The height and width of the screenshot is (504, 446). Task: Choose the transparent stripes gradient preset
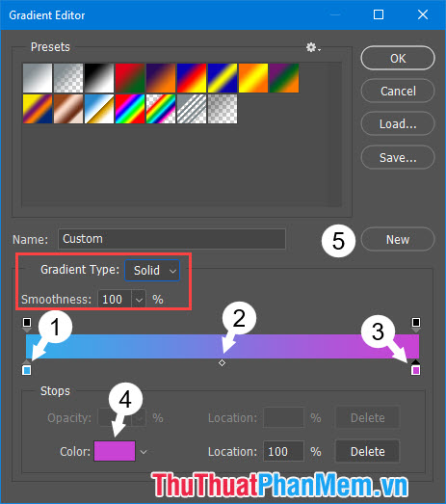[x=192, y=109]
